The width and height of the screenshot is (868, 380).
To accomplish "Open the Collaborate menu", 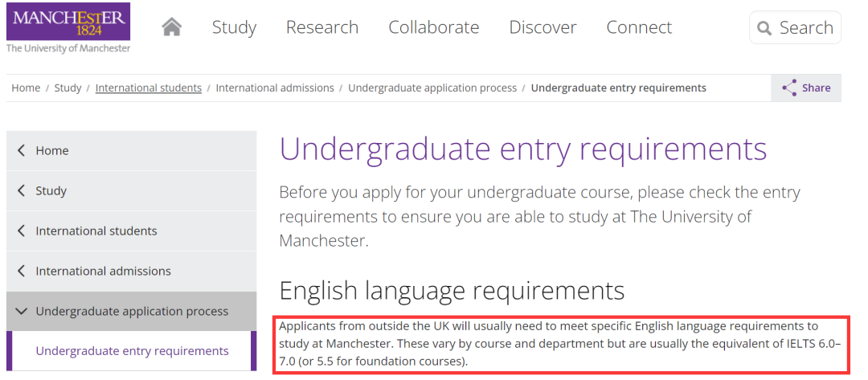I will (x=433, y=27).
